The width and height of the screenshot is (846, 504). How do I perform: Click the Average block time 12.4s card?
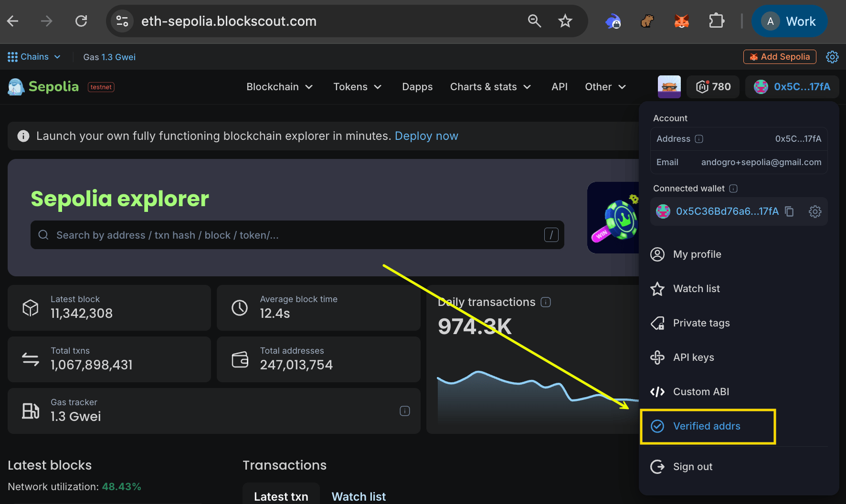pos(318,308)
